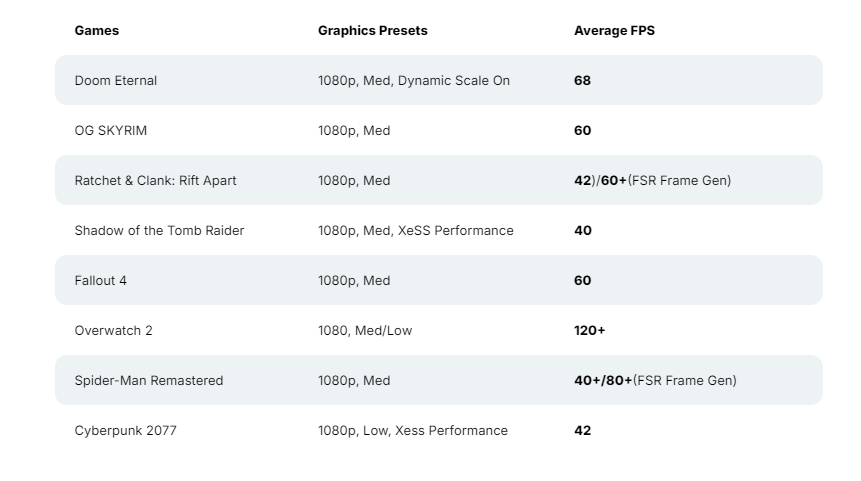The width and height of the screenshot is (861, 481).
Task: Click the 68 FPS value for Doom
Action: 582,80
